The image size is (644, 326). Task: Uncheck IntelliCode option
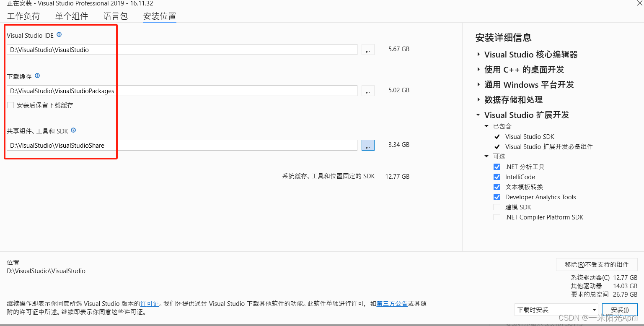(497, 177)
